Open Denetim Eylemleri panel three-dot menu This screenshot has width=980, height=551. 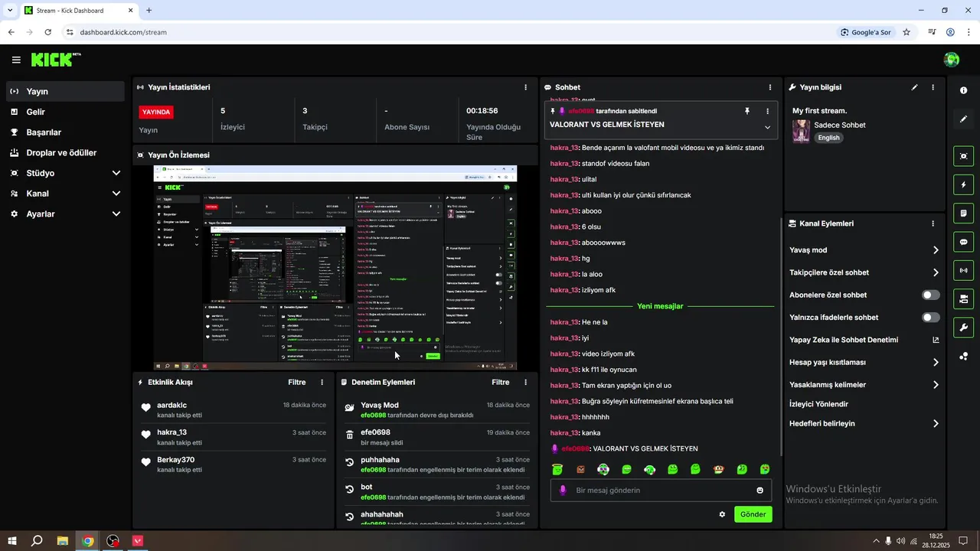[525, 382]
